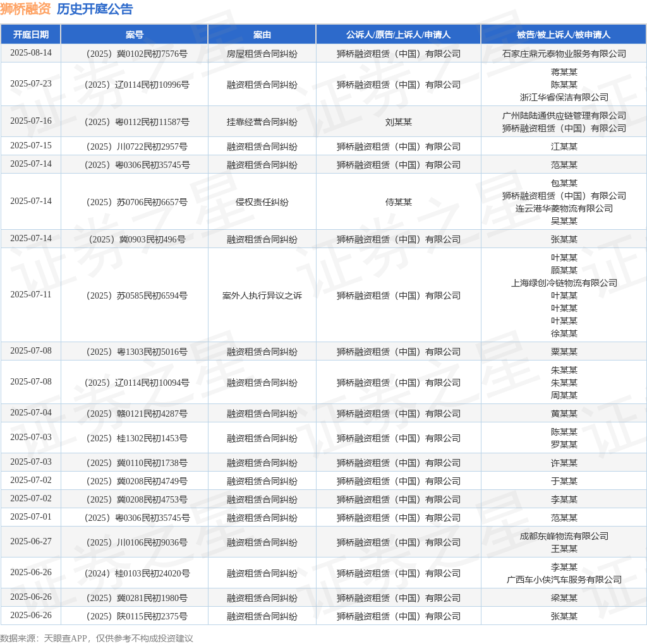Click 侵权责任纠纷 case cause

(262, 202)
